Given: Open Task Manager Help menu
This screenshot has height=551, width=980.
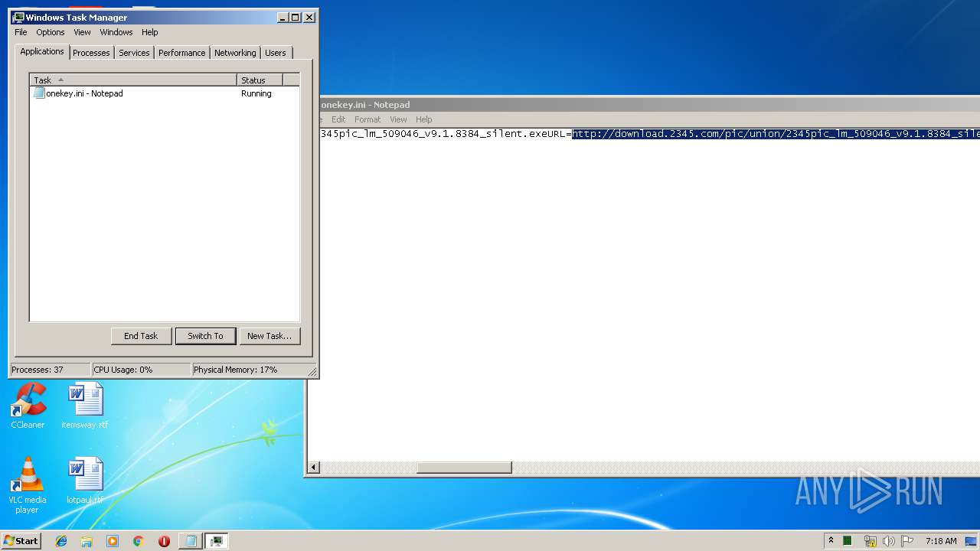Looking at the screenshot, I should [150, 32].
